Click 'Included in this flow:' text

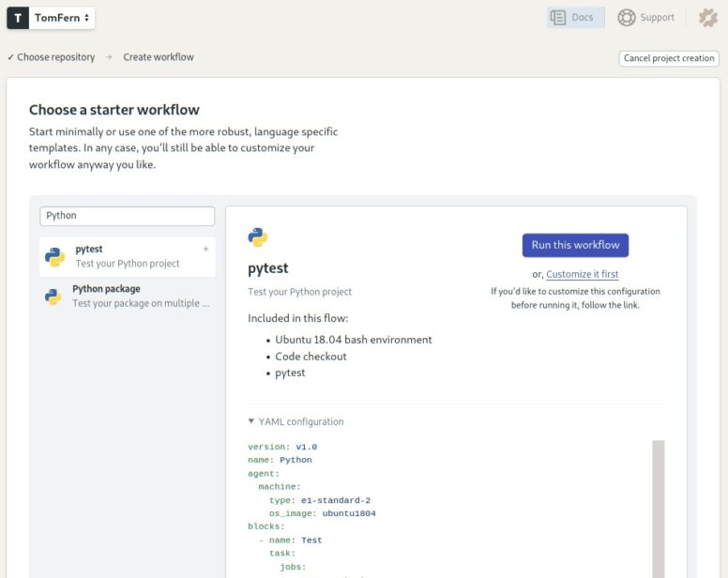(x=298, y=318)
